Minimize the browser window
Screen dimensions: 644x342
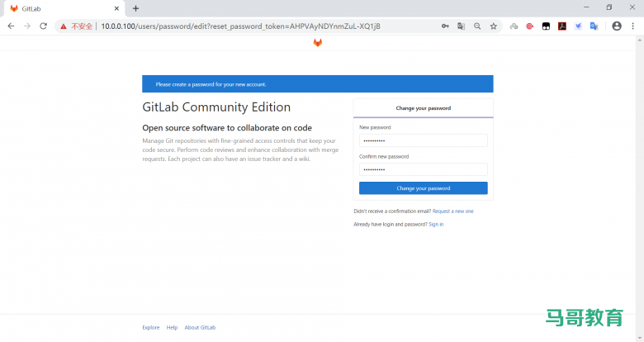click(x=586, y=7)
